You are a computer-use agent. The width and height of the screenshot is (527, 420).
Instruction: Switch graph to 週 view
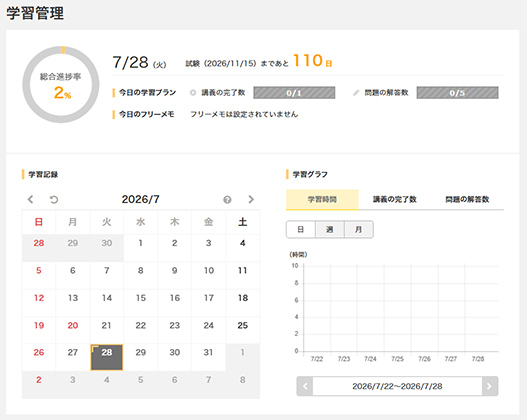[x=330, y=229]
